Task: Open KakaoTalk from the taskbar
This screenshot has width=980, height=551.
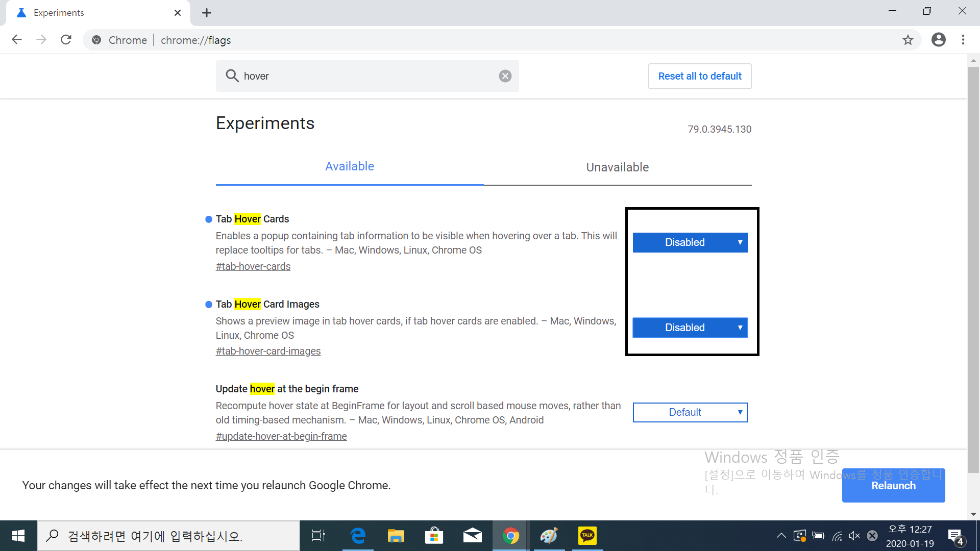Action: [587, 536]
